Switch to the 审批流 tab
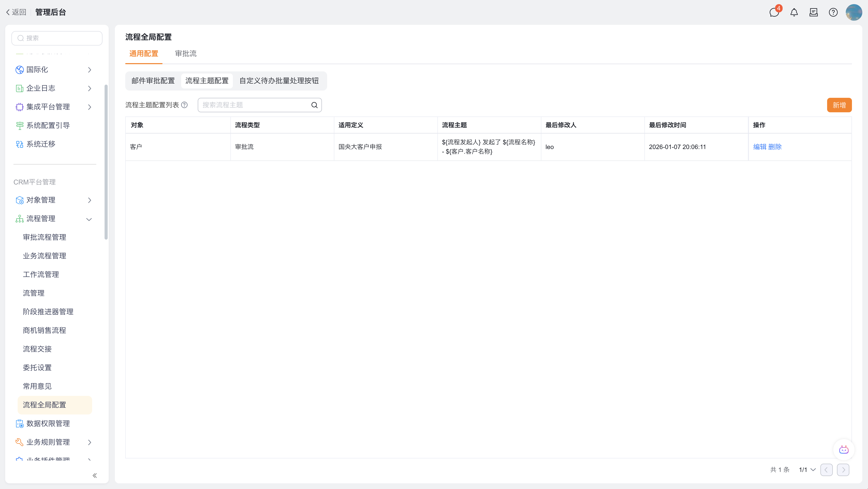This screenshot has height=489, width=868. (x=186, y=54)
